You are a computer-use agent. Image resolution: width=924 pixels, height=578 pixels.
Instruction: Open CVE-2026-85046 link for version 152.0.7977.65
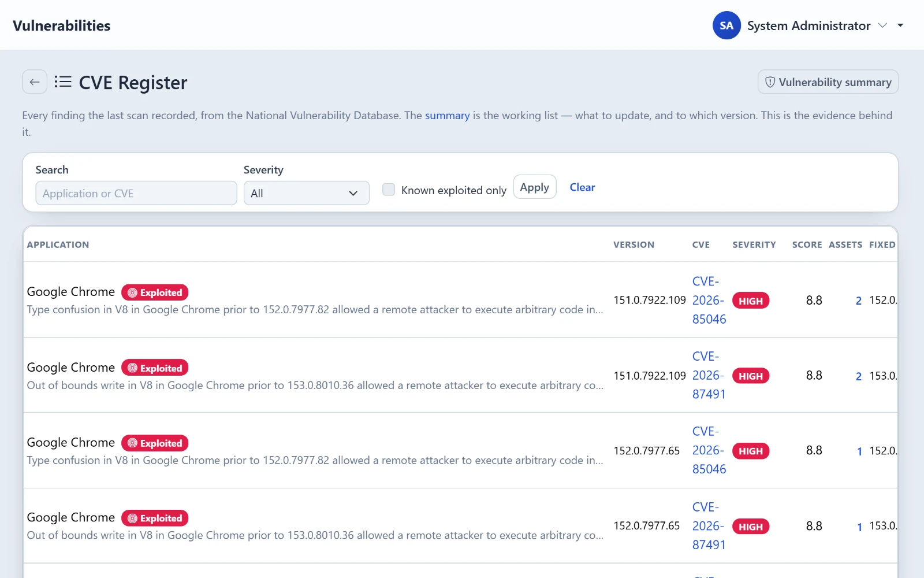click(x=709, y=450)
